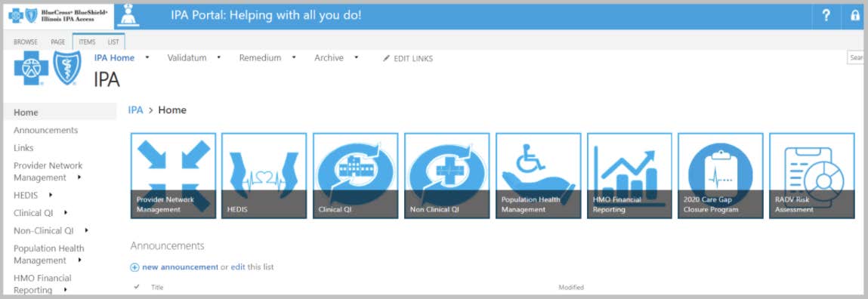The width and height of the screenshot is (868, 299).
Task: Click the new announcement link
Action: (180, 267)
